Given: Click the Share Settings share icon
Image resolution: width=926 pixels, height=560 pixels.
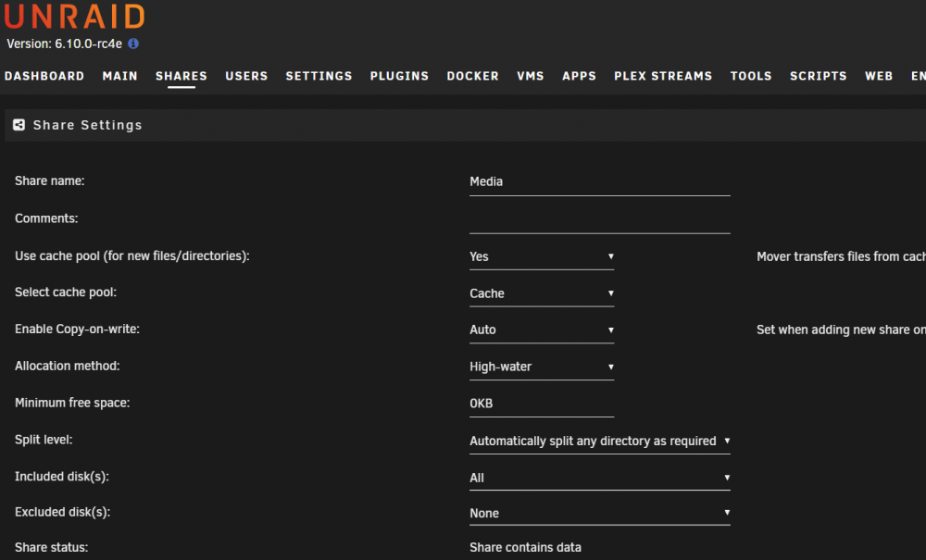Looking at the screenshot, I should click(x=19, y=125).
